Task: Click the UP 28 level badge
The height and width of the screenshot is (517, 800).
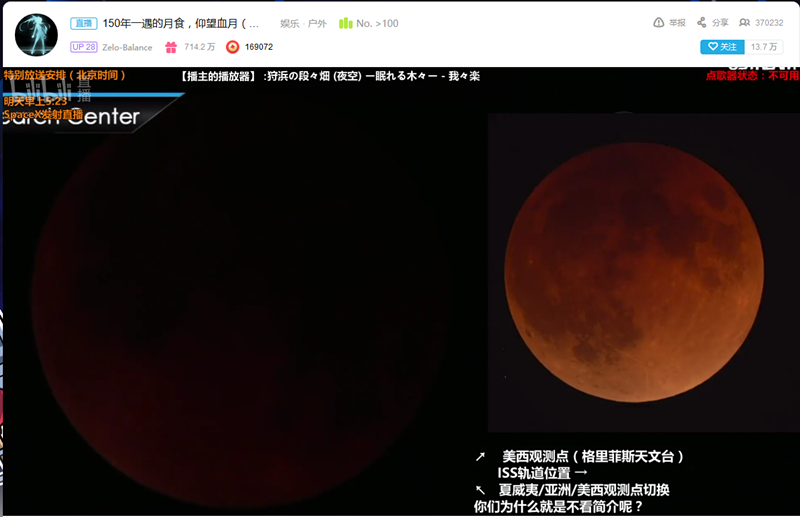Action: tap(83, 47)
